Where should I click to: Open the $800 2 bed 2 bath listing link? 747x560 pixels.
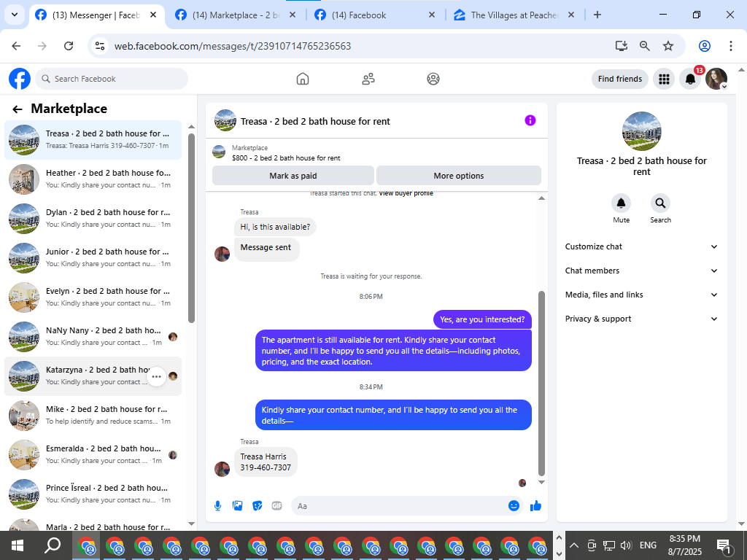click(286, 157)
